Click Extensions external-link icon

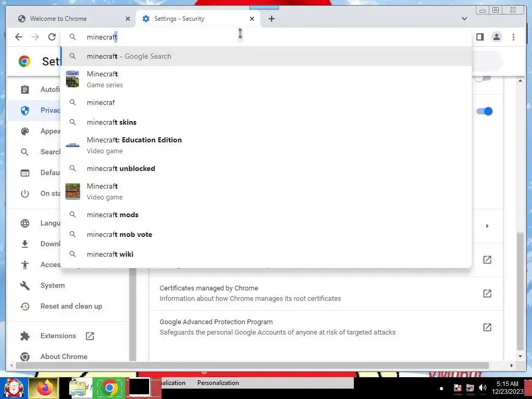coord(90,336)
